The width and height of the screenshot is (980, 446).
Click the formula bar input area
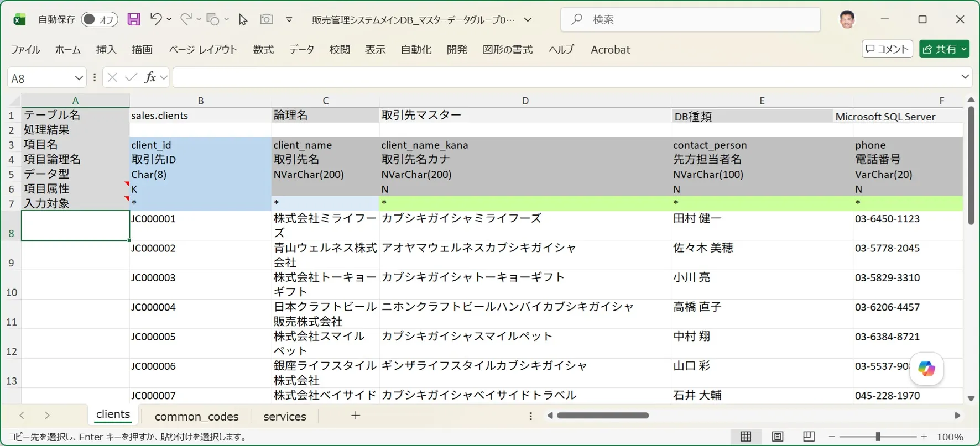point(565,77)
